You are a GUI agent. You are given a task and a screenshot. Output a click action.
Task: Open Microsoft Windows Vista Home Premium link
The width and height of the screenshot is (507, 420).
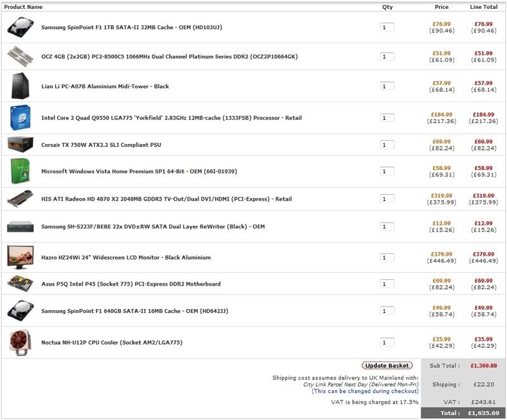pos(139,171)
